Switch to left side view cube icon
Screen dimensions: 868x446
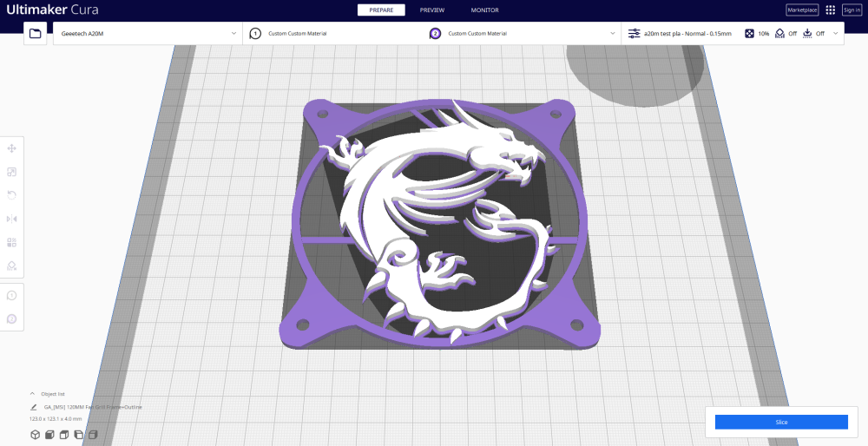point(79,435)
